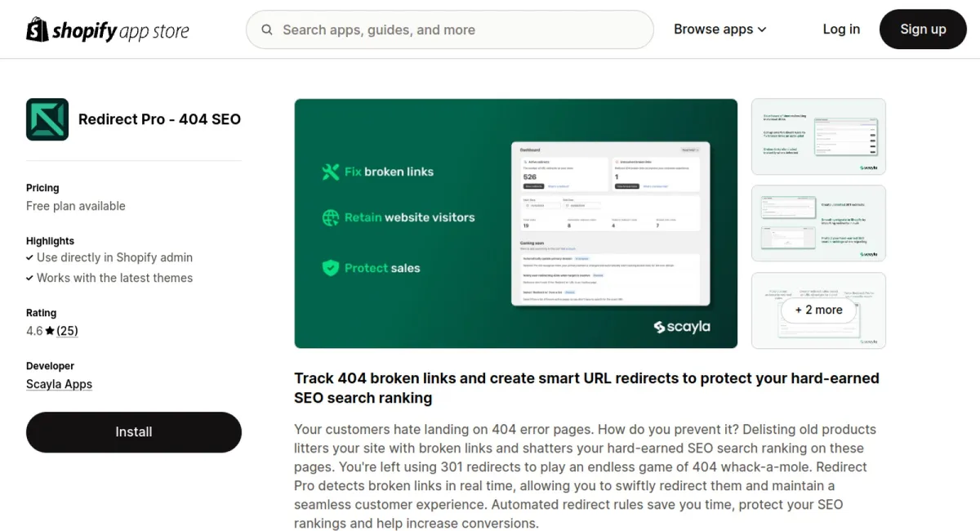Open the main dashboard screenshot image
The width and height of the screenshot is (980, 531).
(516, 224)
